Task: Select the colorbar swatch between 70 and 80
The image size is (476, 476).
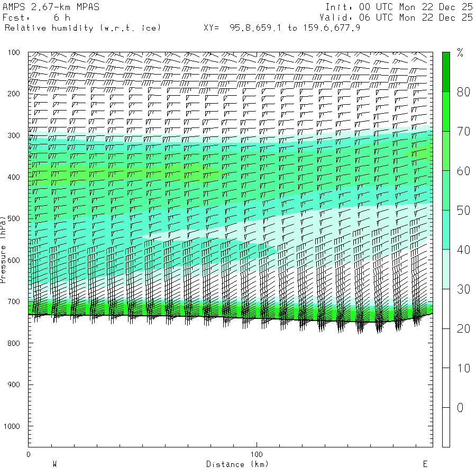Action: (446, 112)
